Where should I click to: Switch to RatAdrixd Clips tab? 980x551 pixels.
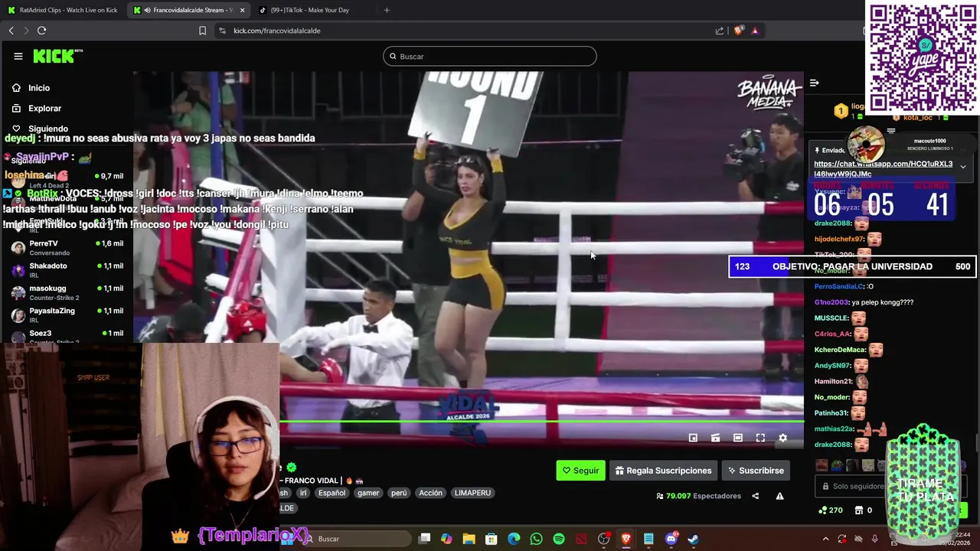pos(64,10)
